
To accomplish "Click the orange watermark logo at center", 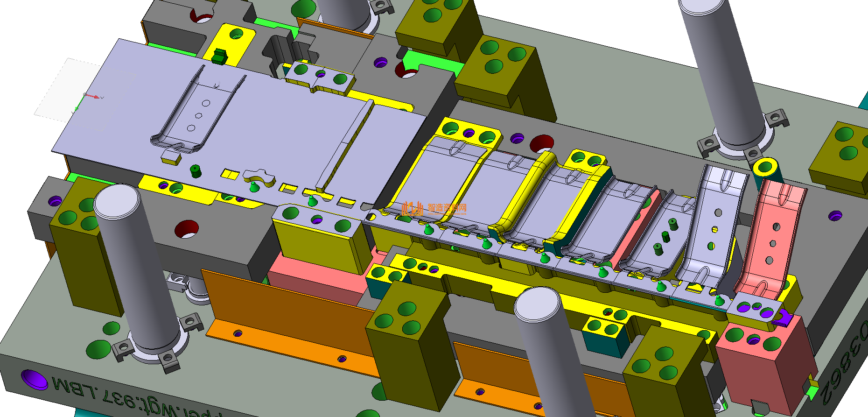I will (413, 208).
